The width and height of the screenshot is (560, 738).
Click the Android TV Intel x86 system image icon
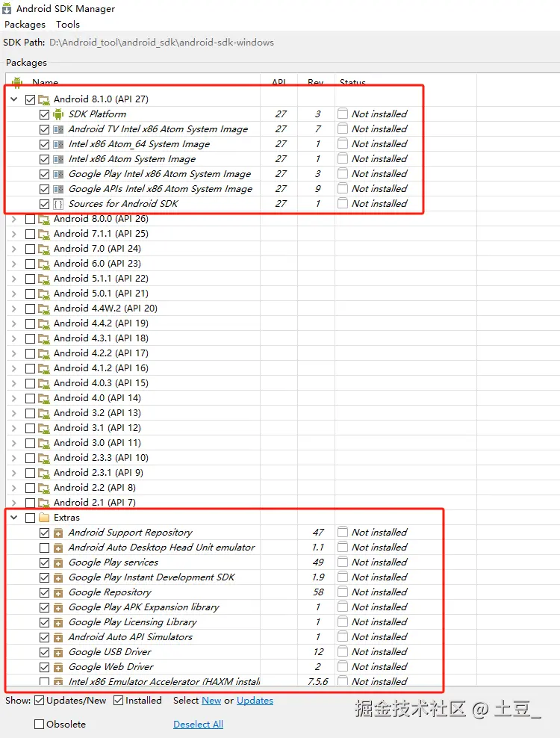pos(58,129)
